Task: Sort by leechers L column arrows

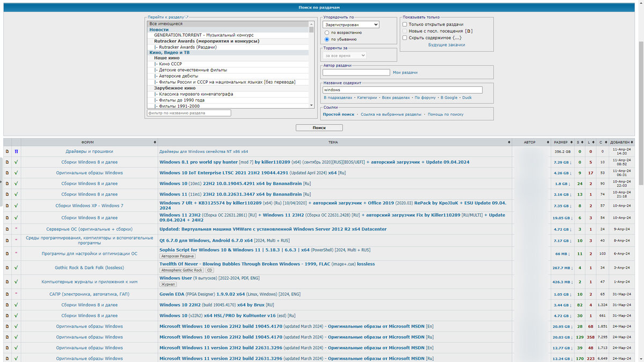Action: point(594,142)
